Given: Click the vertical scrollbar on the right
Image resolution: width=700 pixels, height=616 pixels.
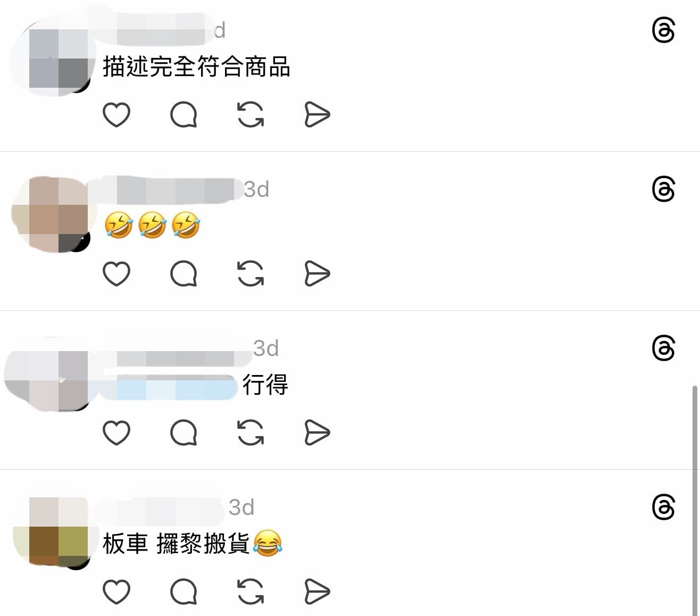Looking at the screenshot, I should pos(695,500).
